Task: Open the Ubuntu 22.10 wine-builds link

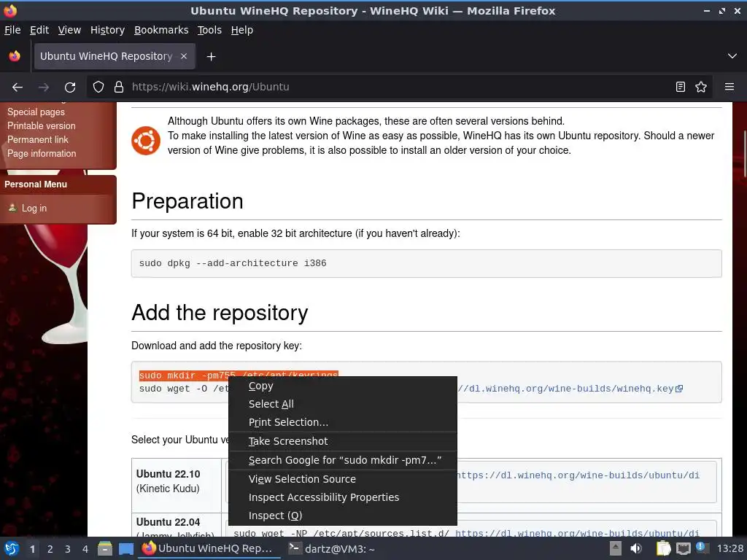Action: (577, 475)
